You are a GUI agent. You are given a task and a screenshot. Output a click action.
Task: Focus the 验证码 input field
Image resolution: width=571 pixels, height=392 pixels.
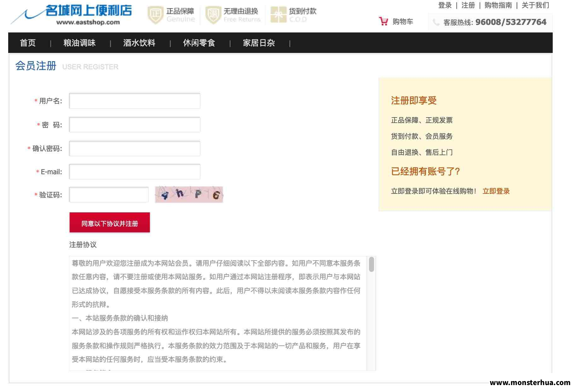pos(109,195)
